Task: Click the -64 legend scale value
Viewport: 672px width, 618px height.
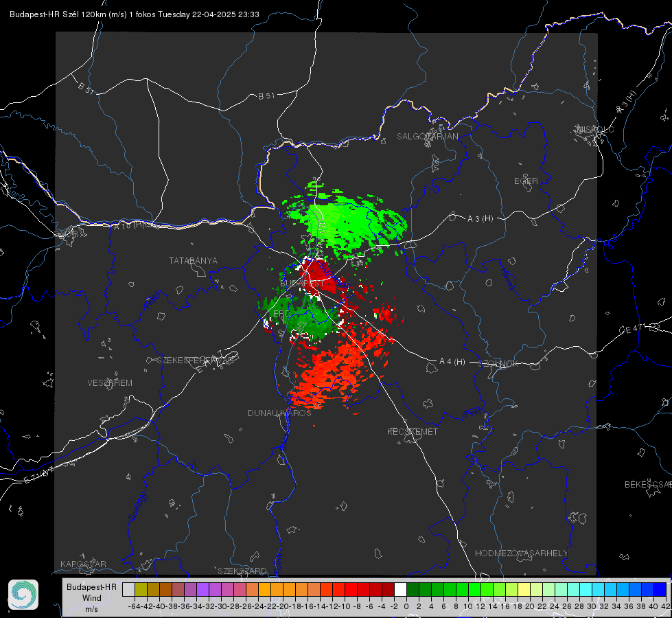Action: (x=135, y=606)
